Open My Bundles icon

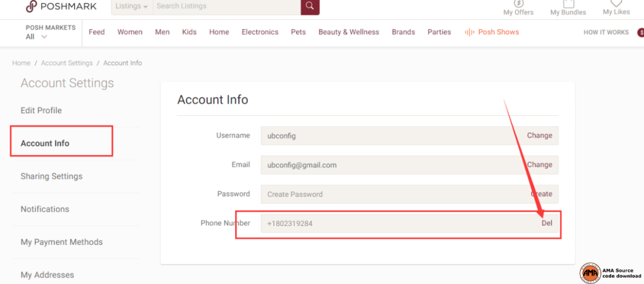[568, 4]
